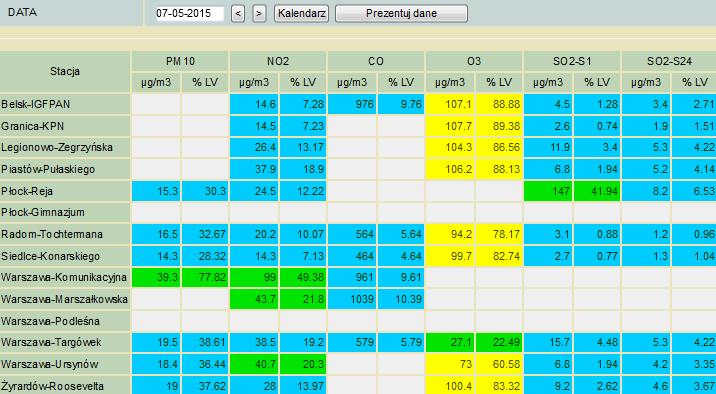Click Warszawa-Komunikacyjna CO percent 9.61

[401, 278]
